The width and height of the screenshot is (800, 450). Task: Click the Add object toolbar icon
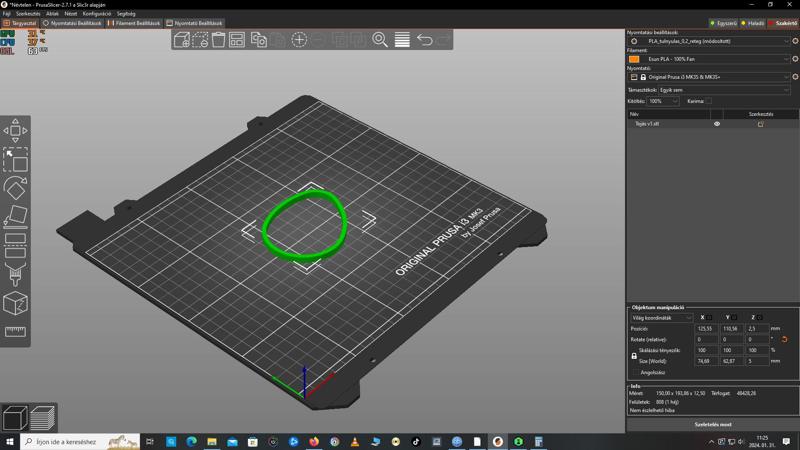[x=182, y=40]
